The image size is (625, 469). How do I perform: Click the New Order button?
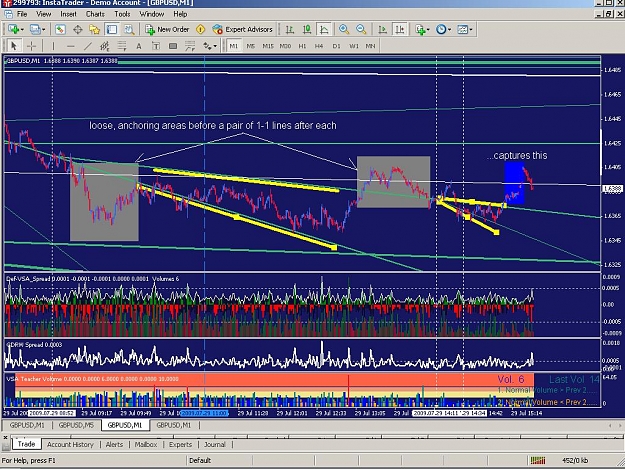point(167,29)
